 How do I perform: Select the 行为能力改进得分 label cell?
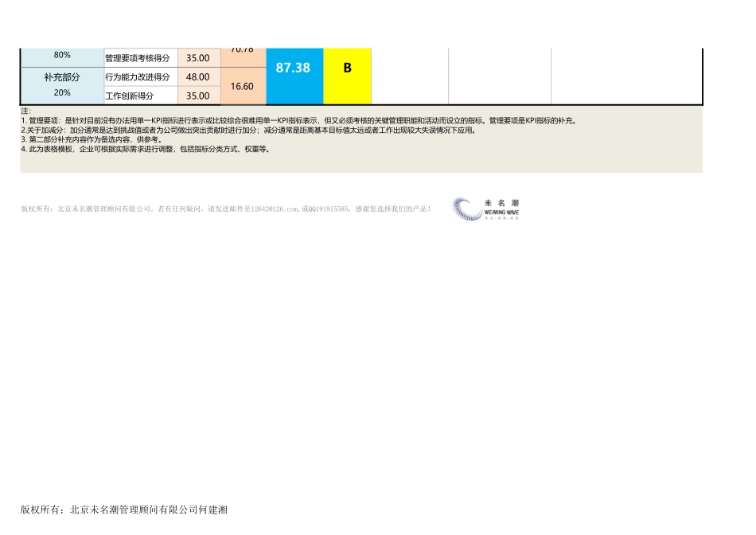click(137, 76)
